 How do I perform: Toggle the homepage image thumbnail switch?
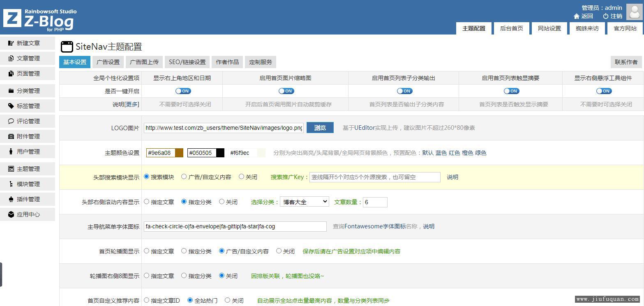286,91
